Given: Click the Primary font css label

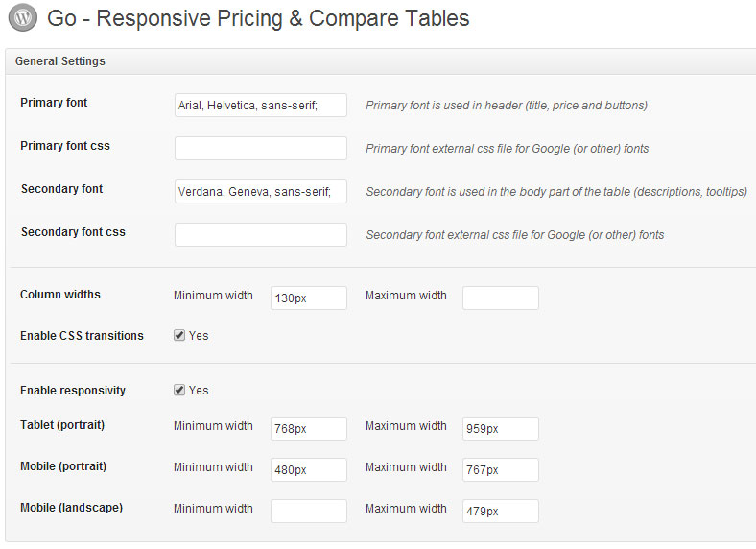Looking at the screenshot, I should (x=65, y=146).
